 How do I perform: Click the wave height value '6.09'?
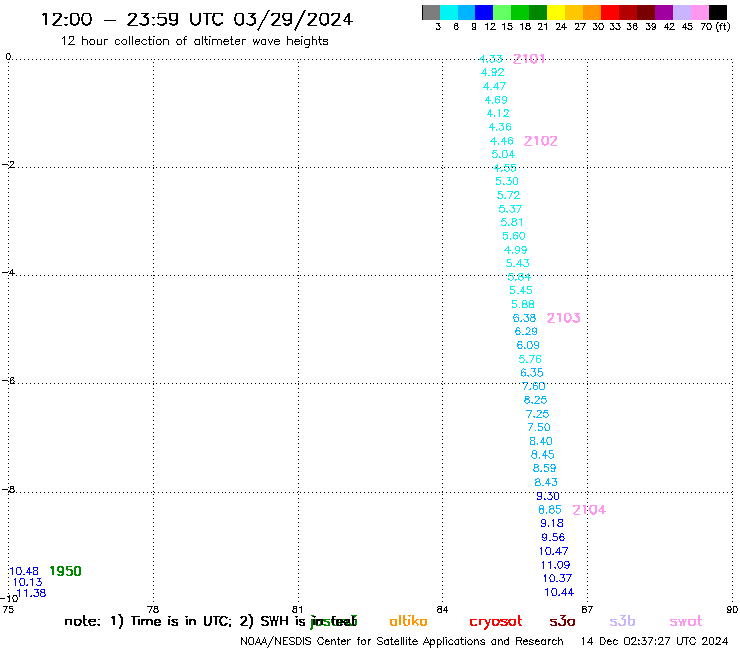point(528,346)
